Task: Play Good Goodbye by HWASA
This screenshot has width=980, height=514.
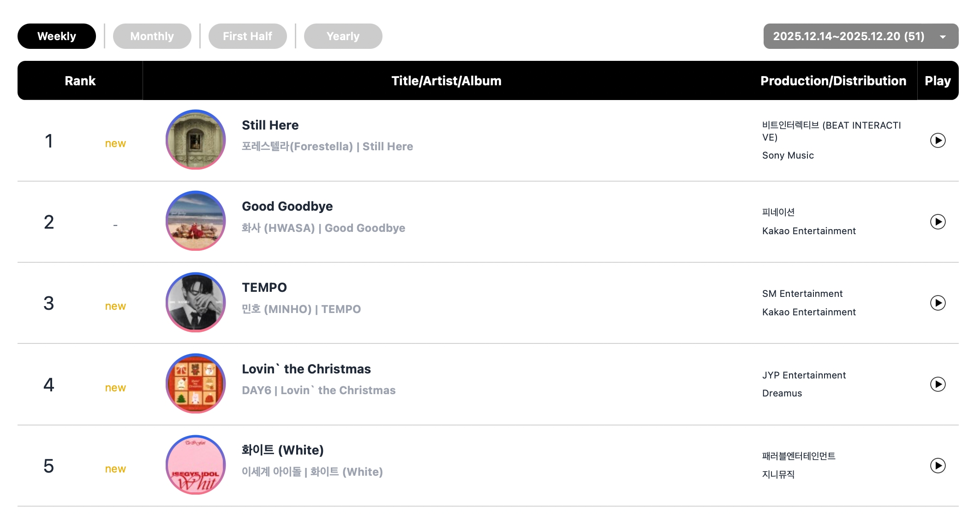Action: coord(938,222)
